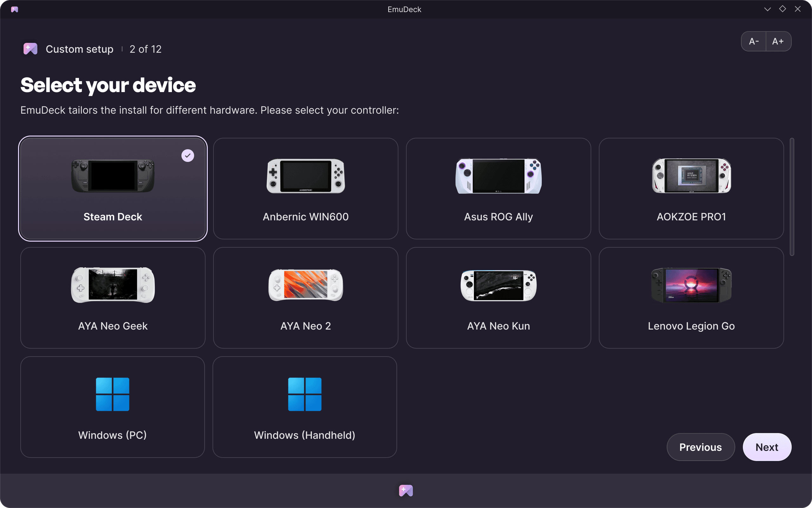Click the Custom setup heading text

pos(80,49)
